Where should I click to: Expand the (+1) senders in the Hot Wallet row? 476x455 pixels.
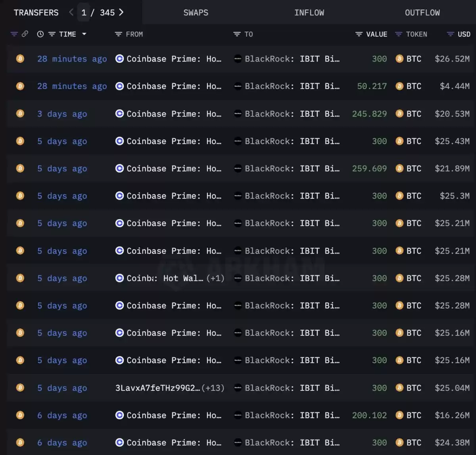215,278
